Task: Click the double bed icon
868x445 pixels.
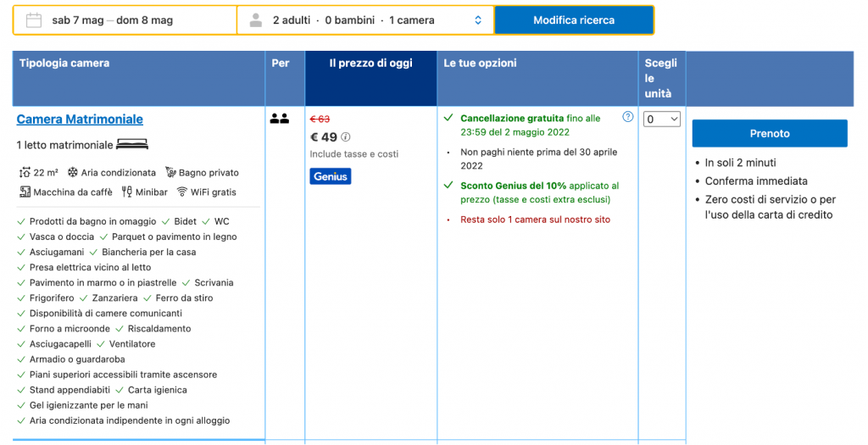Action: (x=132, y=144)
